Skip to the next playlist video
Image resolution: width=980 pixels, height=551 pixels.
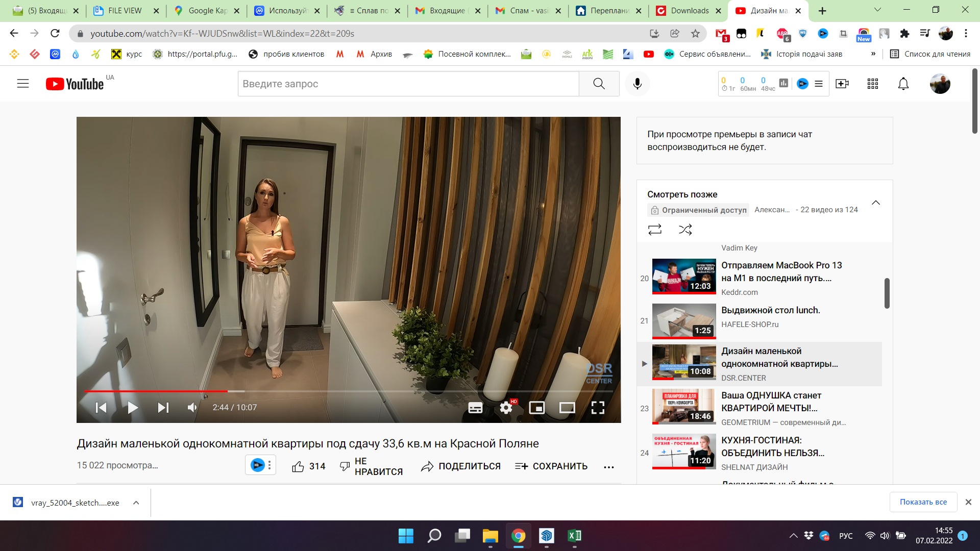point(163,408)
